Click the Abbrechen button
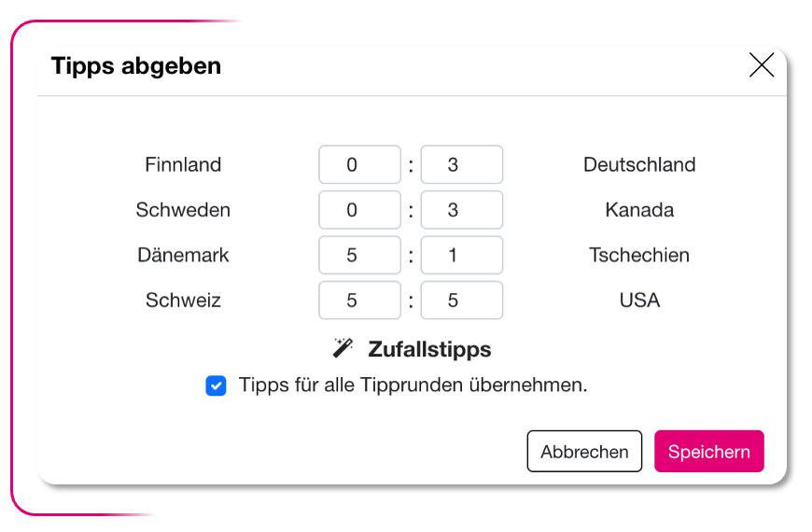812x532 pixels. tap(584, 452)
